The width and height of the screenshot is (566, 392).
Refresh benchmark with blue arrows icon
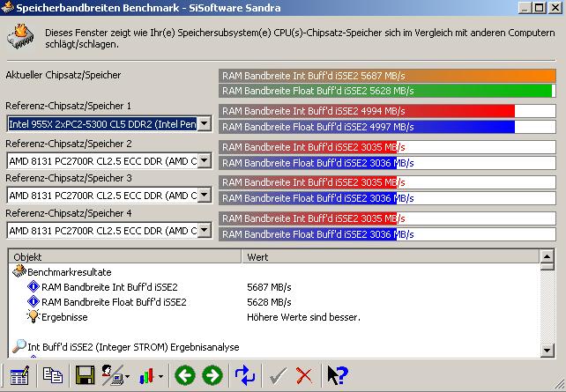point(245,375)
